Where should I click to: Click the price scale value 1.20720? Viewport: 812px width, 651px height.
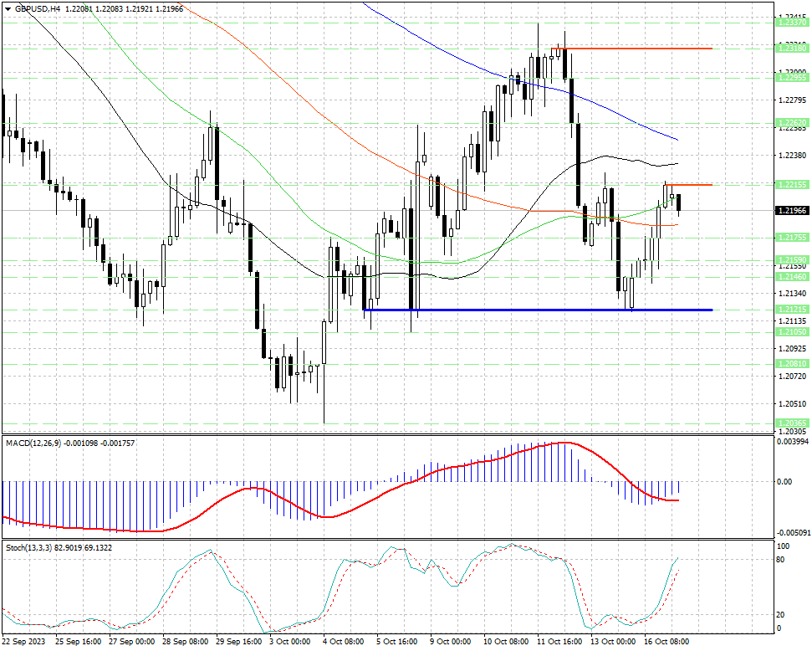pyautogui.click(x=792, y=376)
